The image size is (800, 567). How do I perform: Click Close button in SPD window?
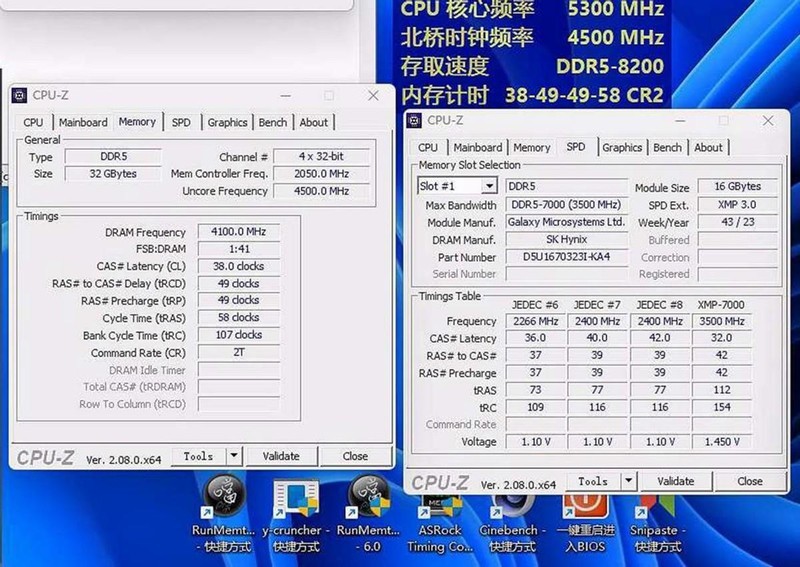click(750, 481)
